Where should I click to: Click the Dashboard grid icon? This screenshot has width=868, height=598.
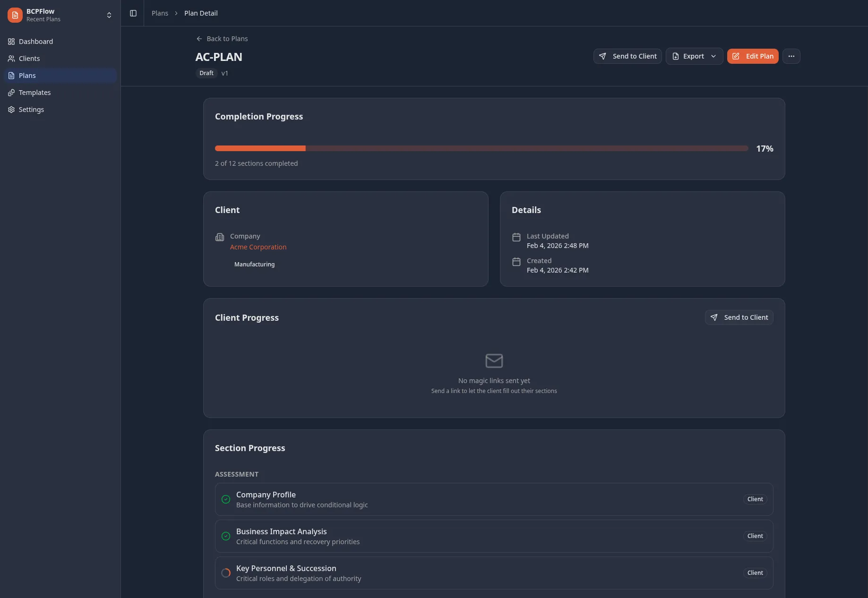tap(11, 42)
